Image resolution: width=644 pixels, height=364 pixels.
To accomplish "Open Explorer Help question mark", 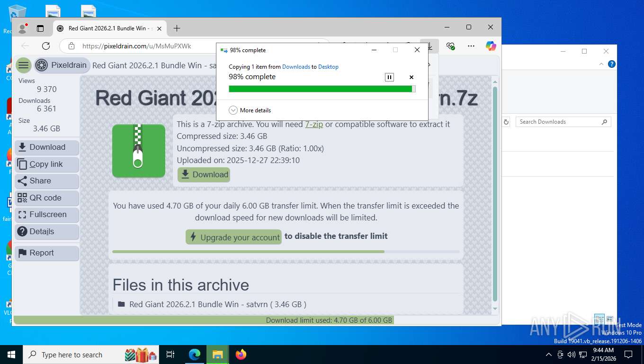I will 612,64.
